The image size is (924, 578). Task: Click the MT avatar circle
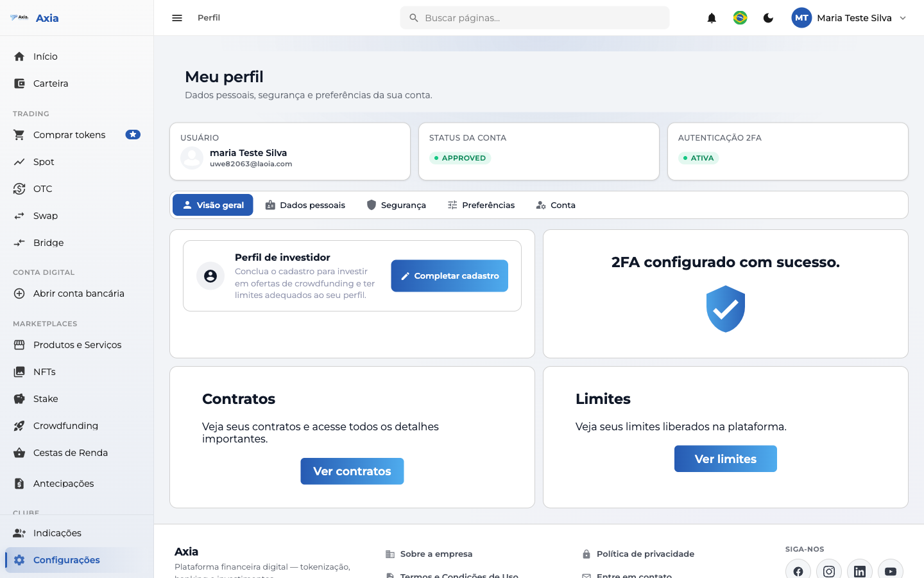[x=801, y=18]
